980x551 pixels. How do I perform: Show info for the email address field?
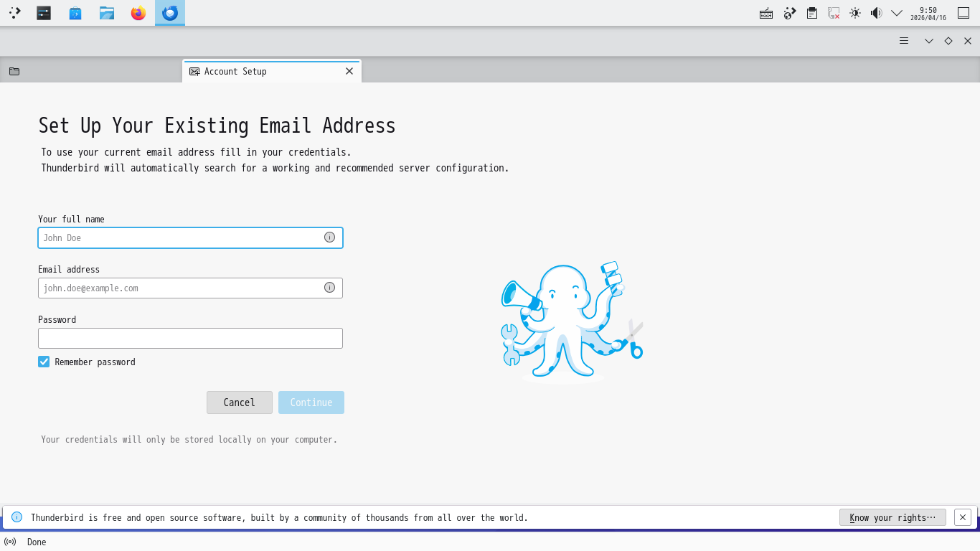tap(329, 288)
